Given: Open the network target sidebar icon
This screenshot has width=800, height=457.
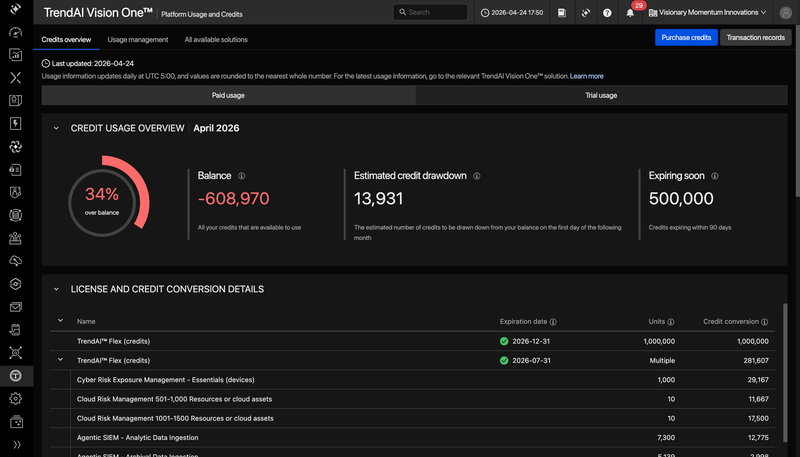Looking at the screenshot, I should pos(15,353).
